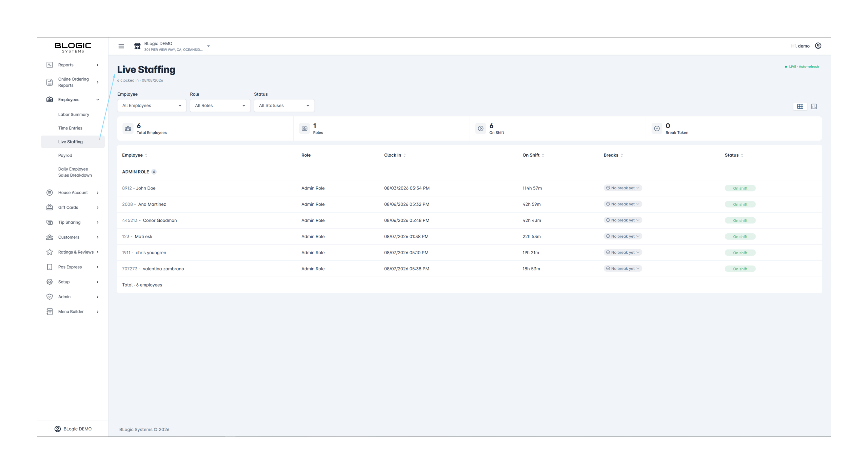Click the Online Ordering Reports icon
This screenshot has height=474, width=868.
point(50,82)
